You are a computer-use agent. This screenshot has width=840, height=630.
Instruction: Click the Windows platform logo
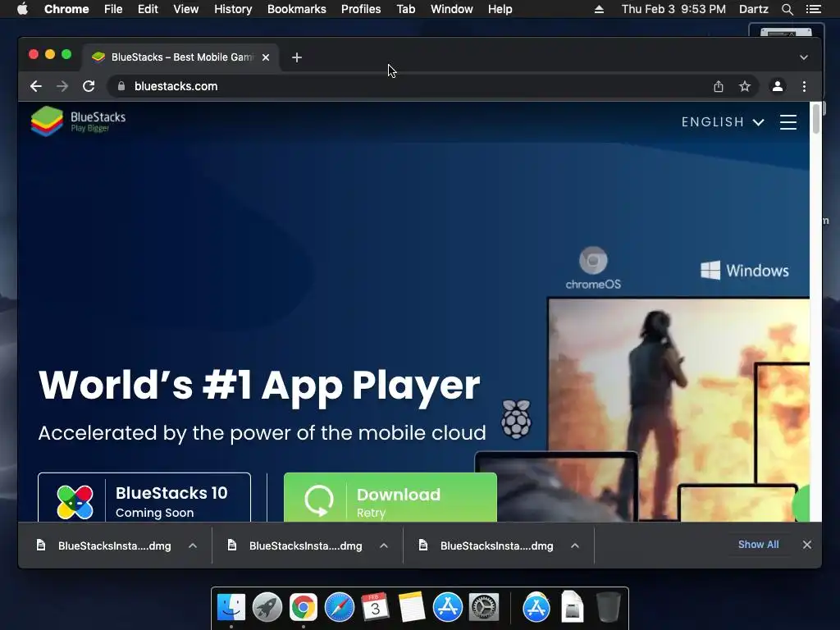(x=745, y=271)
